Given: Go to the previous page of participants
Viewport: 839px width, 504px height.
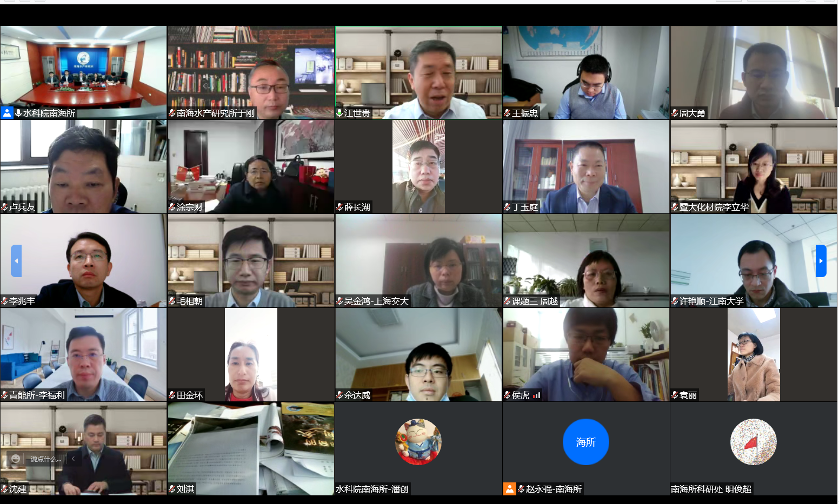Looking at the screenshot, I should [16, 261].
